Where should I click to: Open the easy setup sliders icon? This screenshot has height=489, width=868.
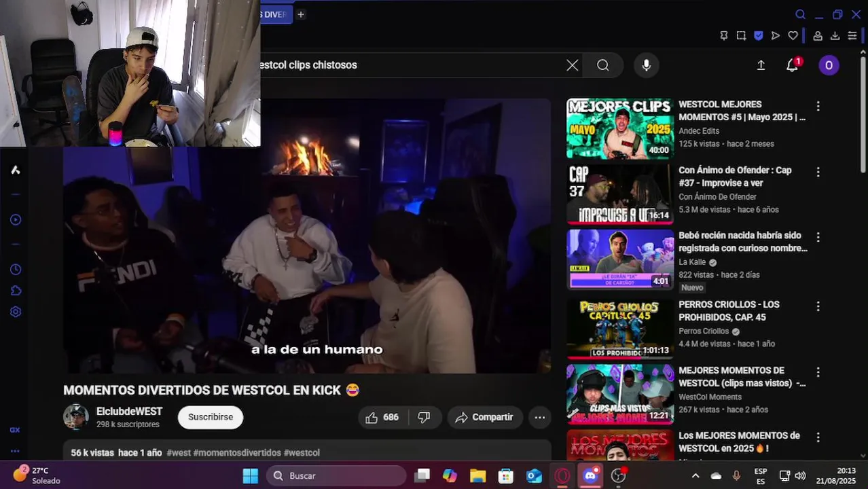tap(852, 36)
